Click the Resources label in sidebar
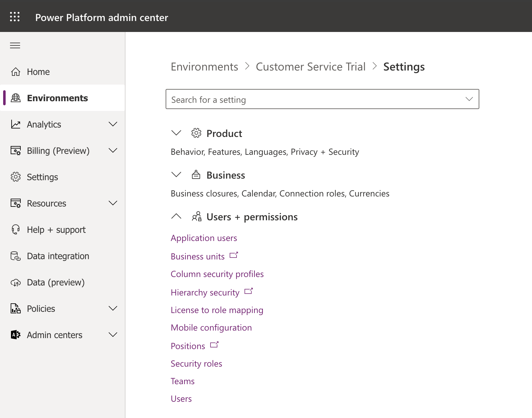The width and height of the screenshot is (532, 418). click(46, 203)
